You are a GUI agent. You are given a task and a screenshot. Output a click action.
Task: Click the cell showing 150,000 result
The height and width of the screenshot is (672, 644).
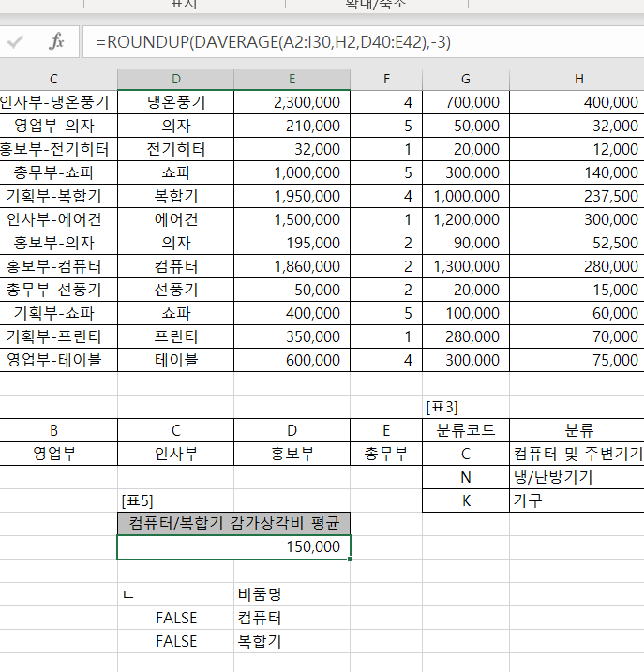click(x=234, y=546)
